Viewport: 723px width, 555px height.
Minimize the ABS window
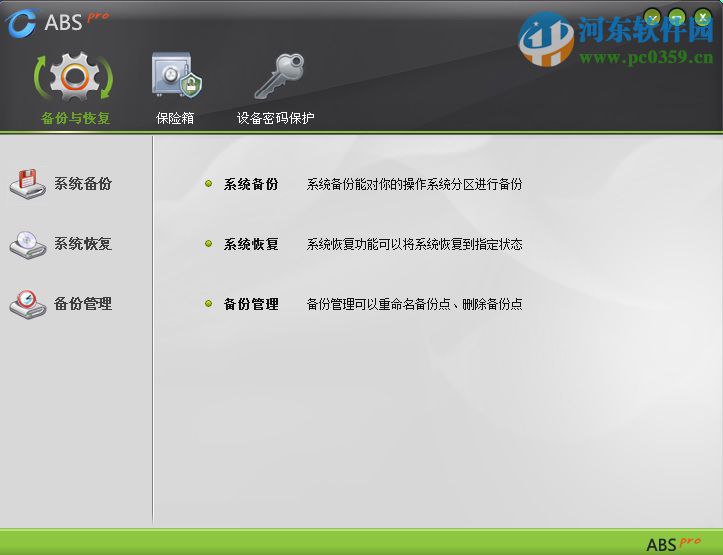677,18
